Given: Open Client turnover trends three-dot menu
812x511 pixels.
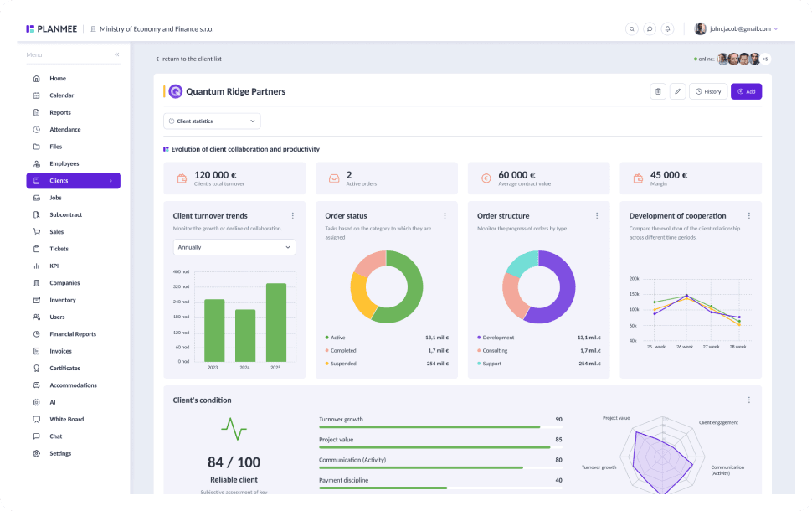Looking at the screenshot, I should pyautogui.click(x=293, y=215).
